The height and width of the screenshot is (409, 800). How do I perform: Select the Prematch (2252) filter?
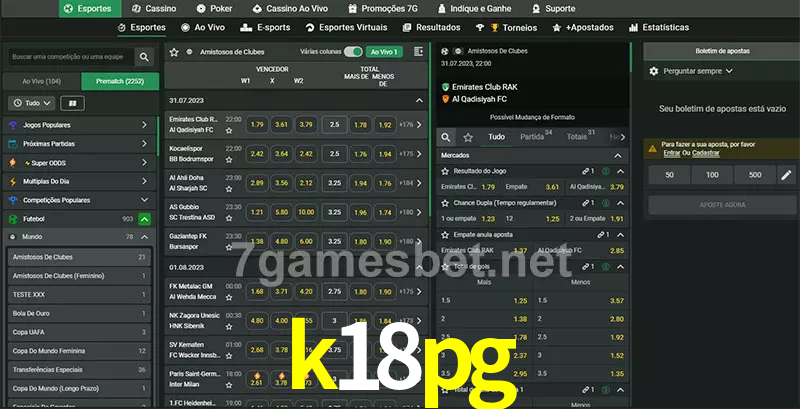coord(119,80)
